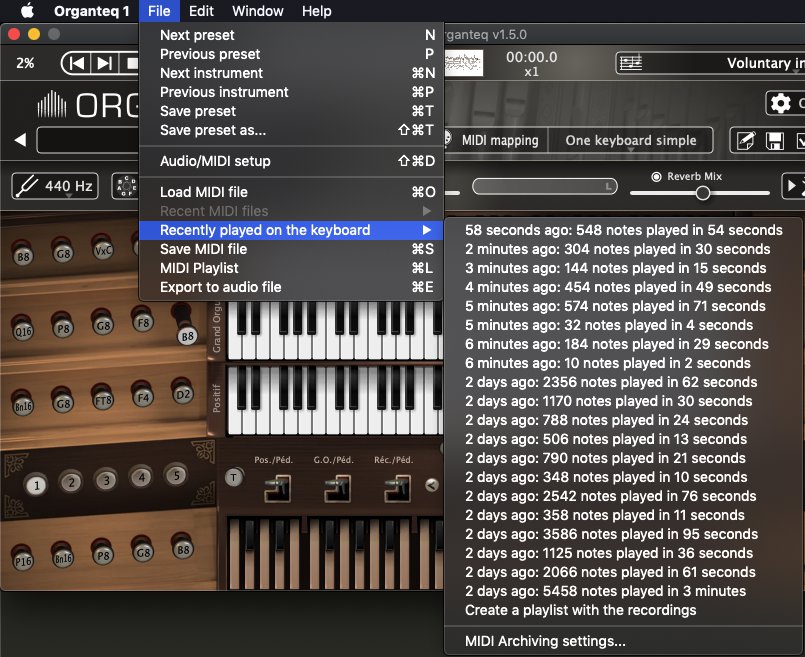Viewport: 805px width, 657px height.
Task: Pull the VxC organ stop
Action: (103, 250)
